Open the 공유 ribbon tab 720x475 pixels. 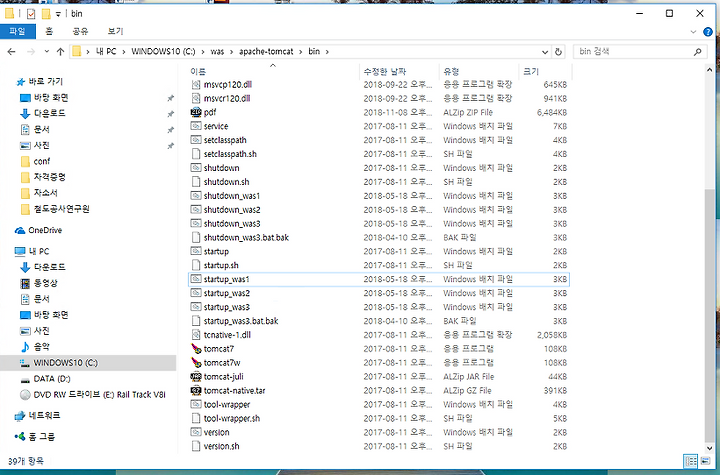click(80, 31)
